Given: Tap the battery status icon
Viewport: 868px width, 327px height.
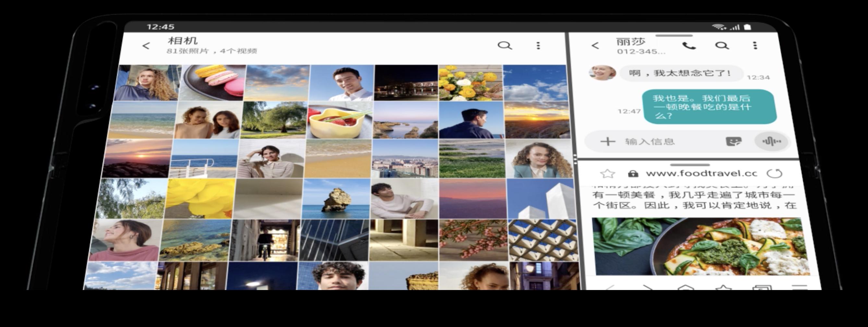Looking at the screenshot, I should coord(747,27).
